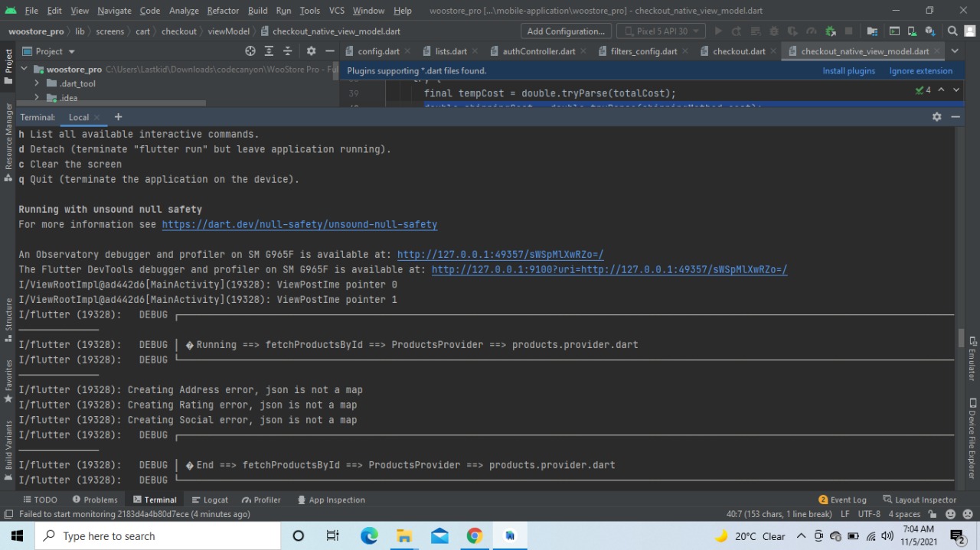
Task: Show hidden system tray icons chevron
Action: click(802, 536)
